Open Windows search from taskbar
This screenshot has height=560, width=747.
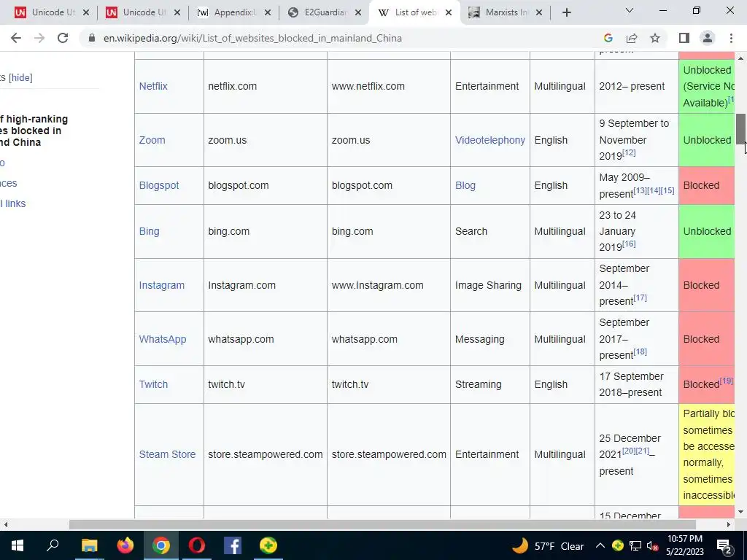pyautogui.click(x=53, y=545)
